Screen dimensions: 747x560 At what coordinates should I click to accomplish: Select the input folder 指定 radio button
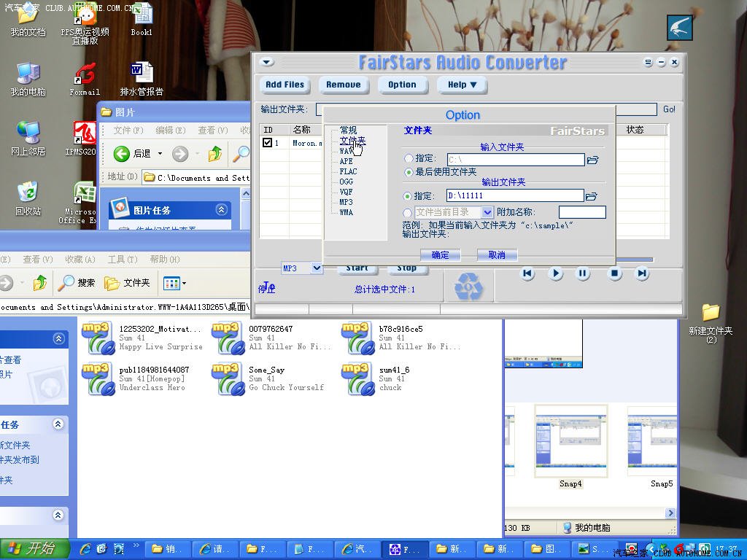409,159
